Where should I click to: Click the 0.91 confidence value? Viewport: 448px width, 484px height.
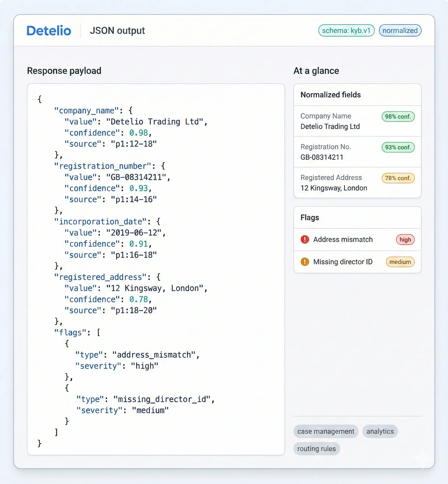(x=138, y=244)
